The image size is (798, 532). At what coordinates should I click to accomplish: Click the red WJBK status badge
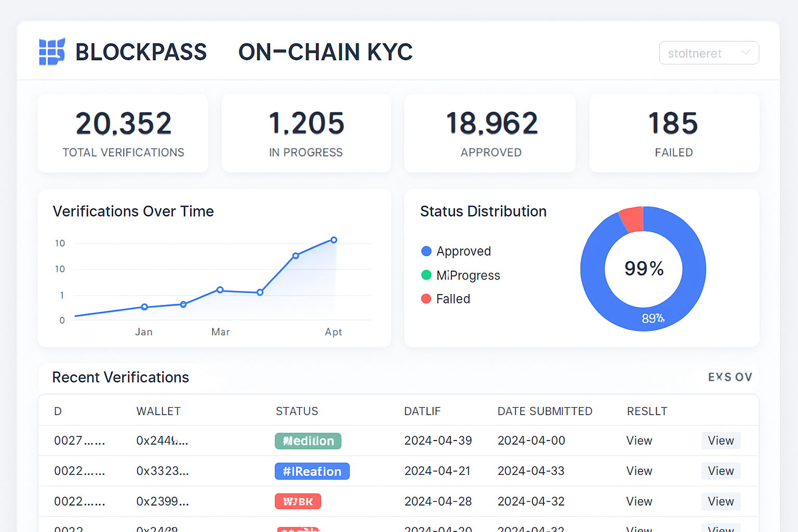(x=298, y=501)
